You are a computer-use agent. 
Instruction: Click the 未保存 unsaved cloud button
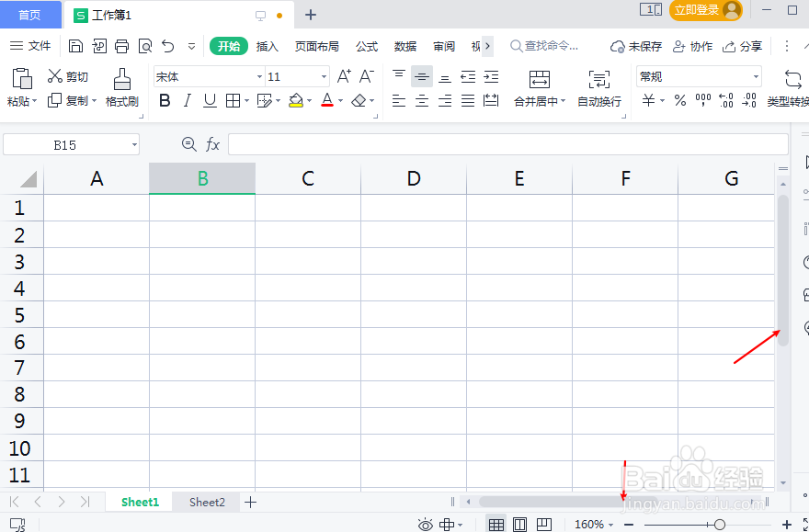[x=635, y=46]
